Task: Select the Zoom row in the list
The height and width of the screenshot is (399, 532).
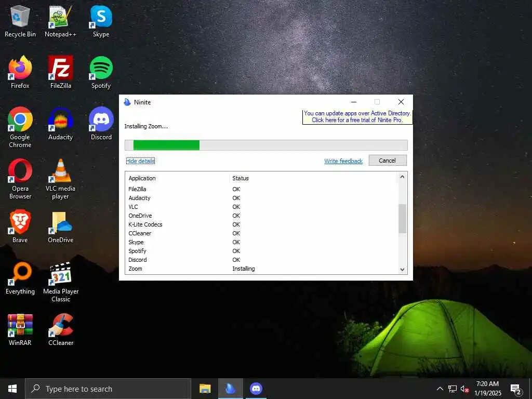Action: [261, 269]
